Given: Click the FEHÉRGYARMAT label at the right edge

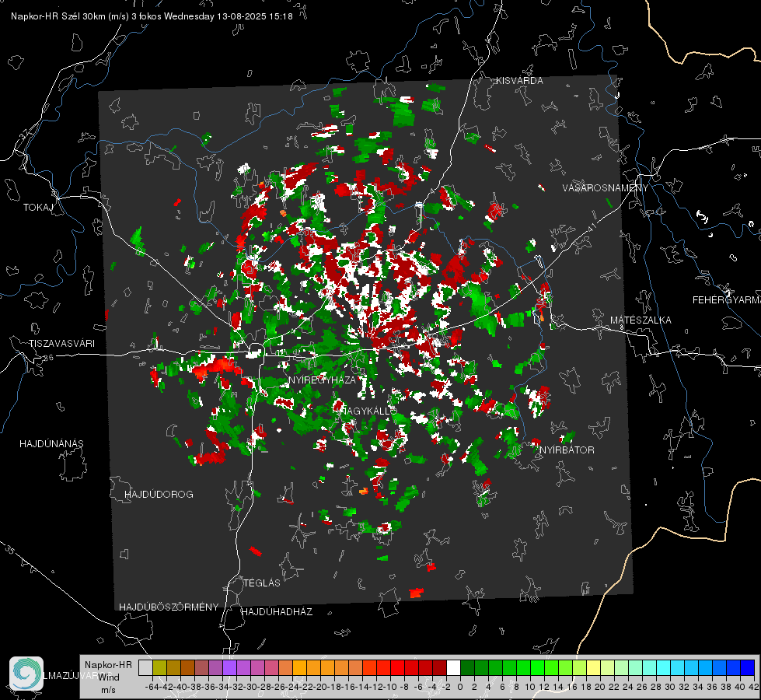Looking at the screenshot, I should tap(727, 300).
